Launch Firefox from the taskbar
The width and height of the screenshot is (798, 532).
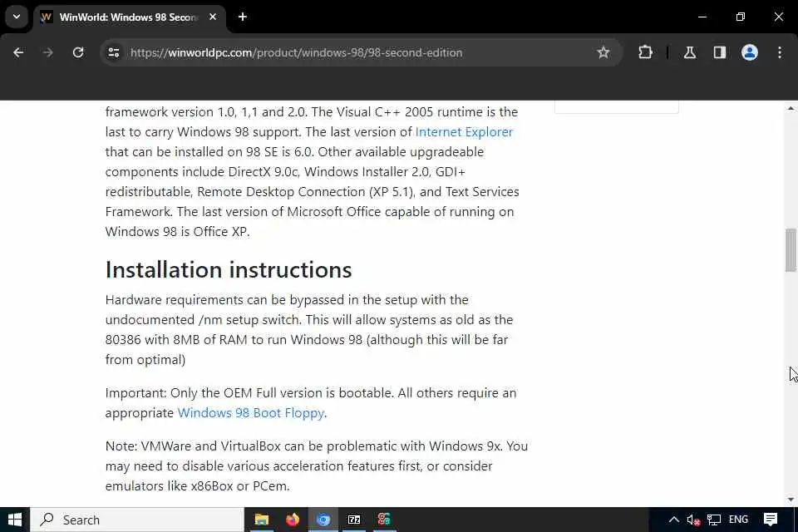[x=293, y=520]
